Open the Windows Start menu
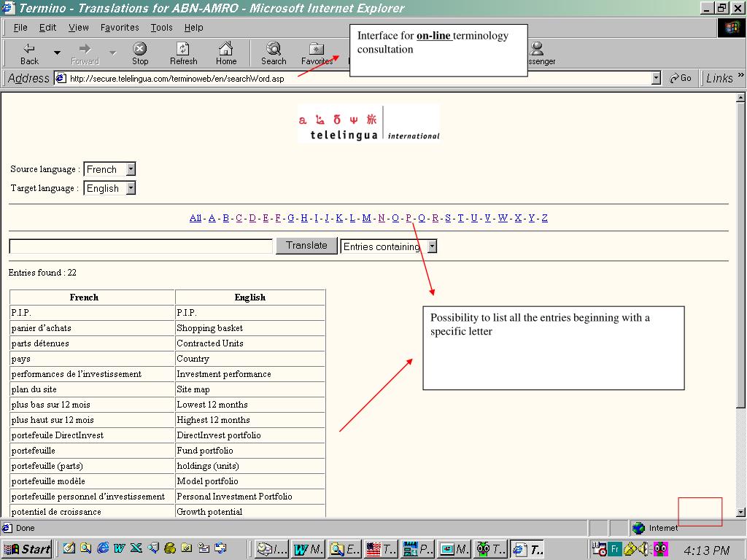The width and height of the screenshot is (747, 560). 27,549
